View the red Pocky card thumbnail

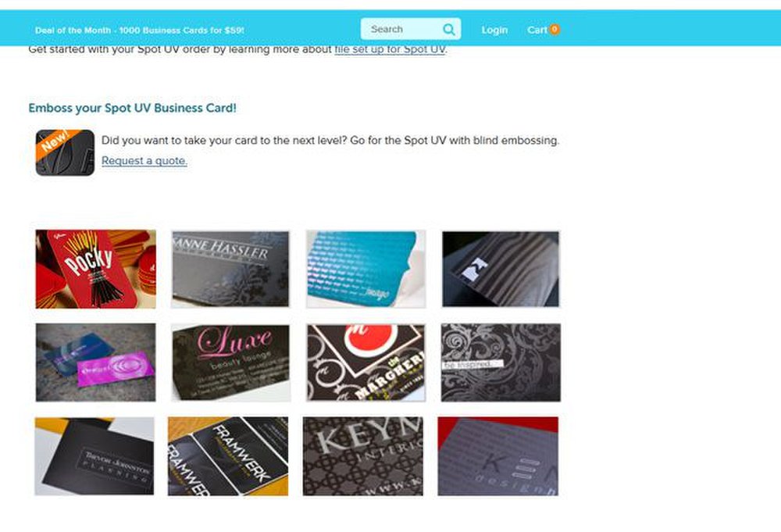pyautogui.click(x=95, y=269)
